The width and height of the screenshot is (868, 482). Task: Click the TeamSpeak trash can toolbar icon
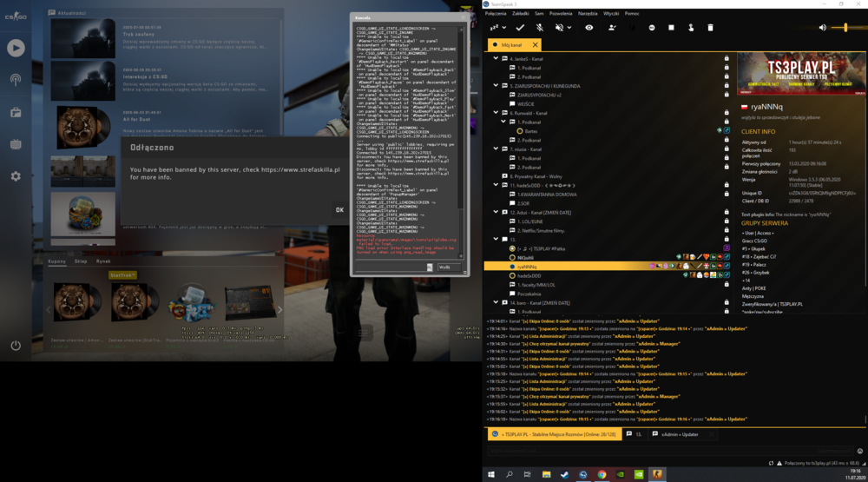pyautogui.click(x=710, y=27)
